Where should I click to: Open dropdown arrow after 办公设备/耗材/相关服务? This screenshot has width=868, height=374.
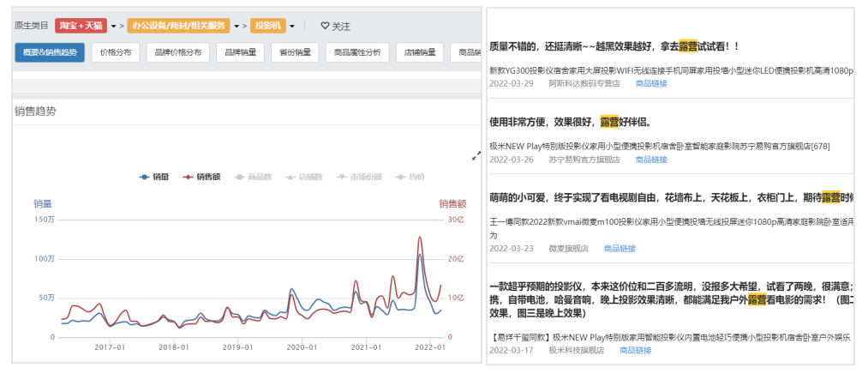pos(236,26)
